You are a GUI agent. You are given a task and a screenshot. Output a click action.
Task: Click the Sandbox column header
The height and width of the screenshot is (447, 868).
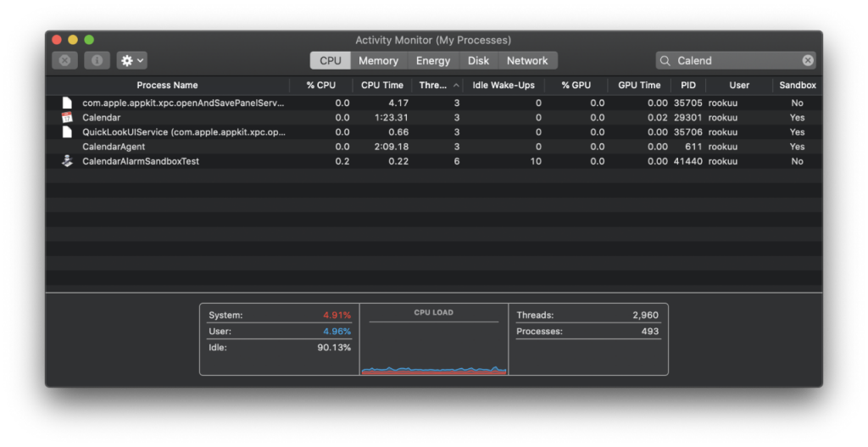click(797, 86)
